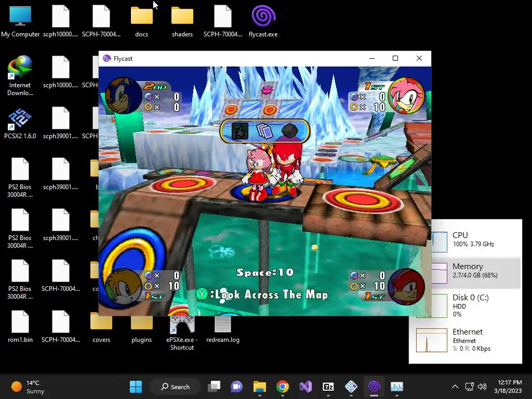Select the PCSX2 1.6.0 shortcut icon
This screenshot has height=399, width=532.
coord(20,124)
